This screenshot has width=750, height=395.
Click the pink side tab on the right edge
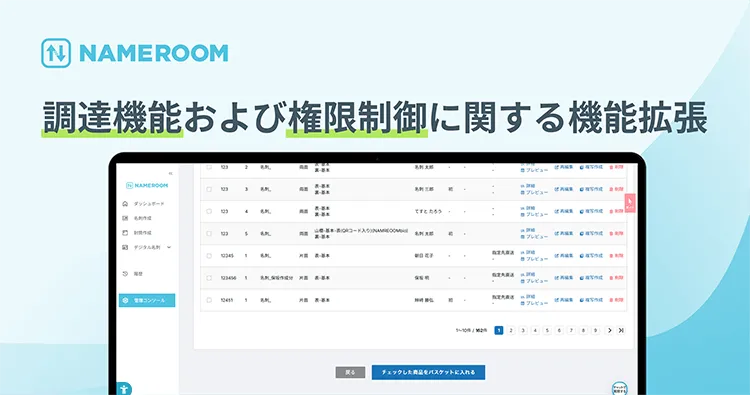tap(630, 203)
